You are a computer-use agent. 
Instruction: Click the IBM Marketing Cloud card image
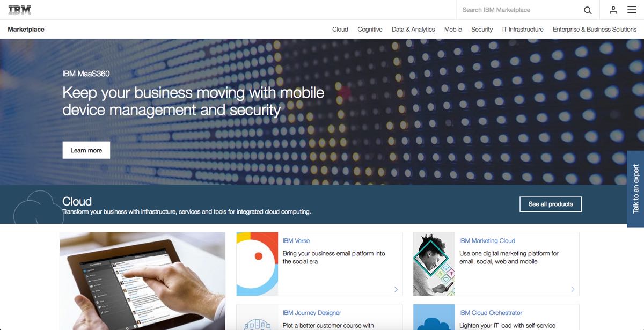pyautogui.click(x=434, y=264)
